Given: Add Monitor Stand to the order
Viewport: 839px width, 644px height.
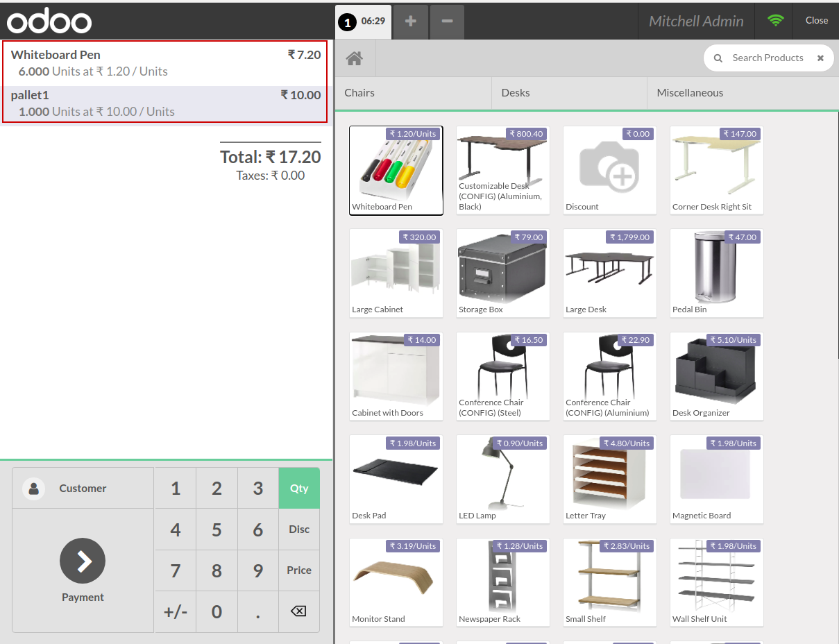Looking at the screenshot, I should [x=396, y=583].
